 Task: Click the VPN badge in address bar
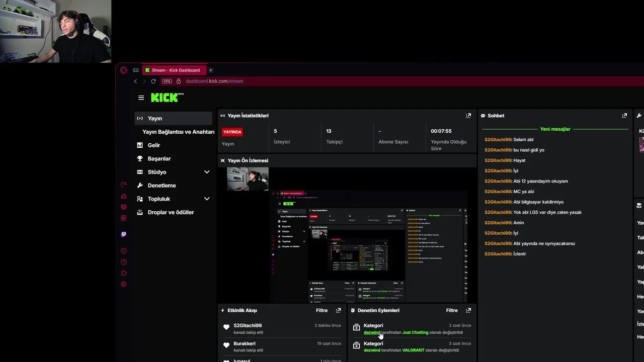pos(167,81)
